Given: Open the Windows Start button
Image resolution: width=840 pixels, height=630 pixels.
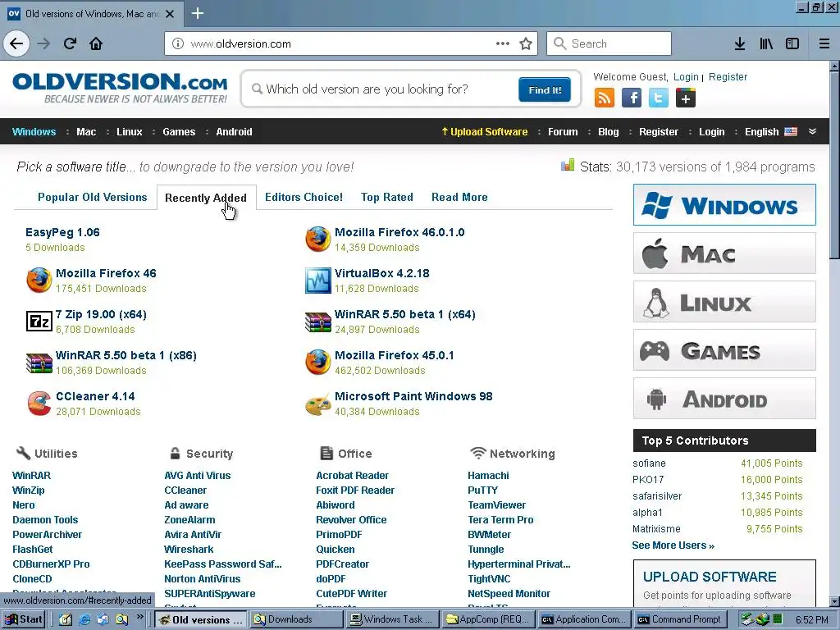Looking at the screenshot, I should [24, 619].
